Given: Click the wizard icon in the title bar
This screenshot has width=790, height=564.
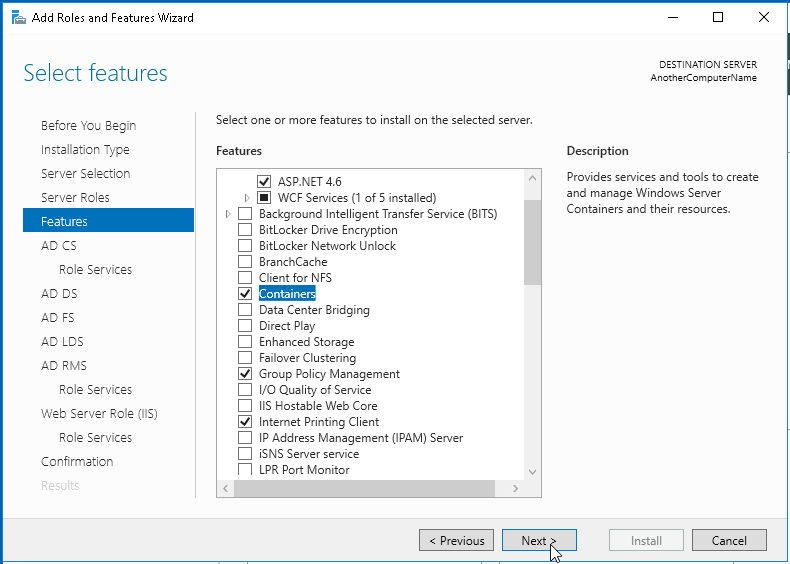Looking at the screenshot, I should tap(18, 17).
